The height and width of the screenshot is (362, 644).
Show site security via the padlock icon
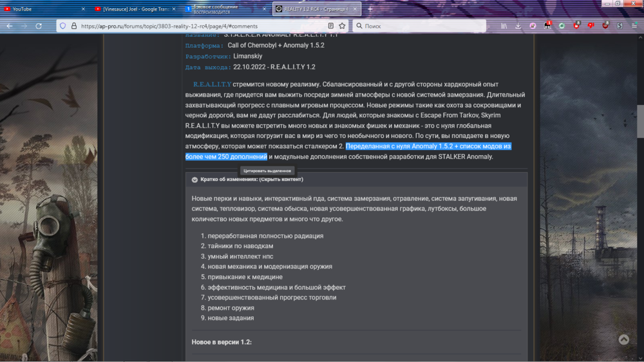[x=74, y=26]
